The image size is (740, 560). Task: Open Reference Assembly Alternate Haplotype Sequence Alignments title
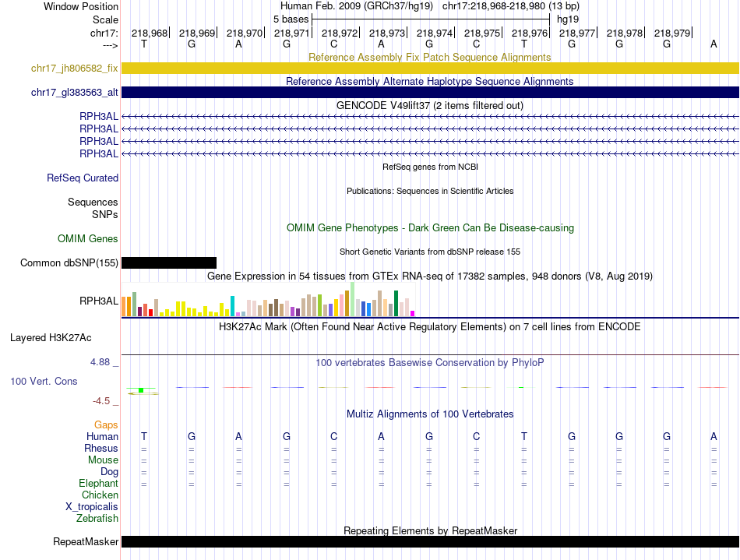click(429, 81)
